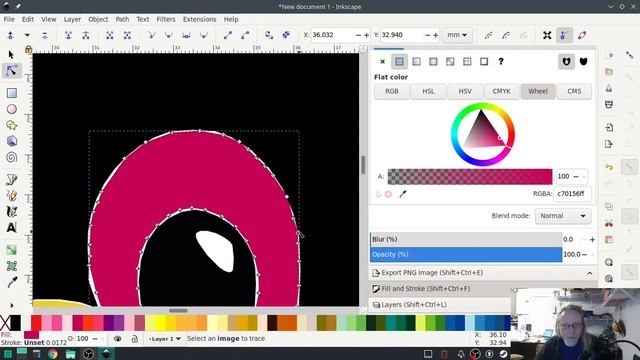
Task: Click the color picker eyedropper in Fill panel
Action: (x=402, y=194)
